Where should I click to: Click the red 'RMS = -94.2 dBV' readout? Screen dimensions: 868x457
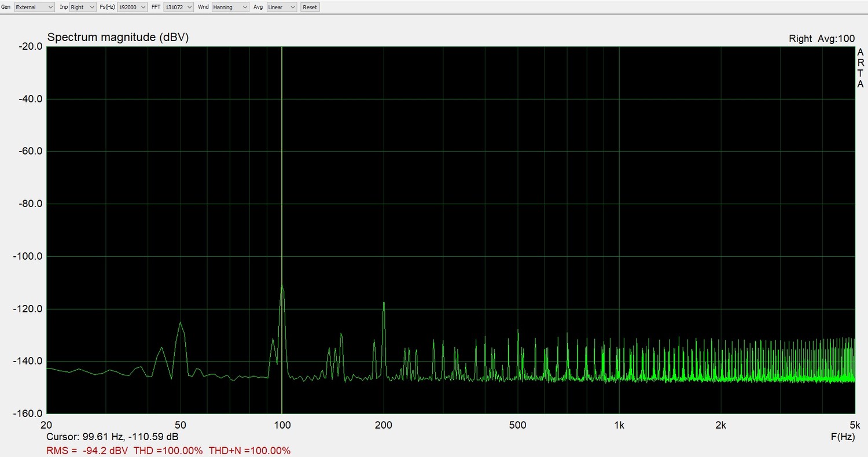tap(88, 450)
